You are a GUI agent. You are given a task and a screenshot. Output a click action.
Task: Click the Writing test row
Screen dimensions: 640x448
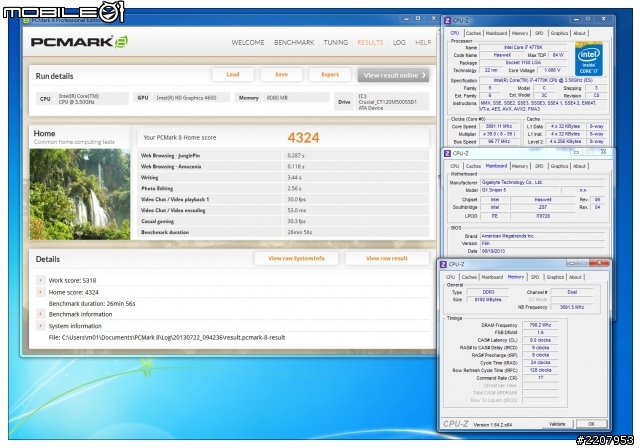click(283, 177)
